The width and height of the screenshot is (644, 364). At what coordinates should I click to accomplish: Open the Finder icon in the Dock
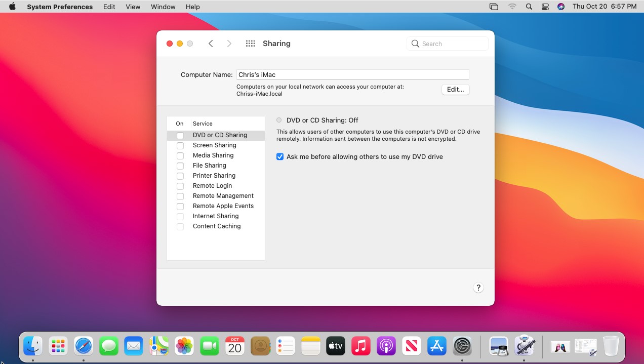click(33, 346)
